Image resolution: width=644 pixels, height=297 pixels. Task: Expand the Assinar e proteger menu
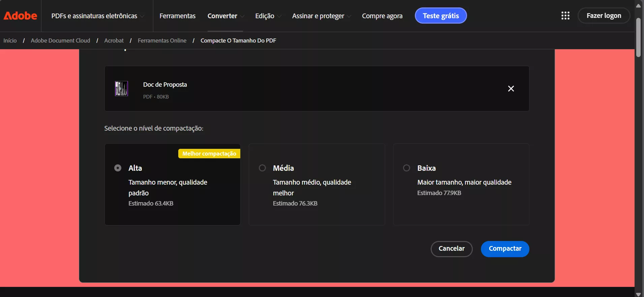[321, 16]
